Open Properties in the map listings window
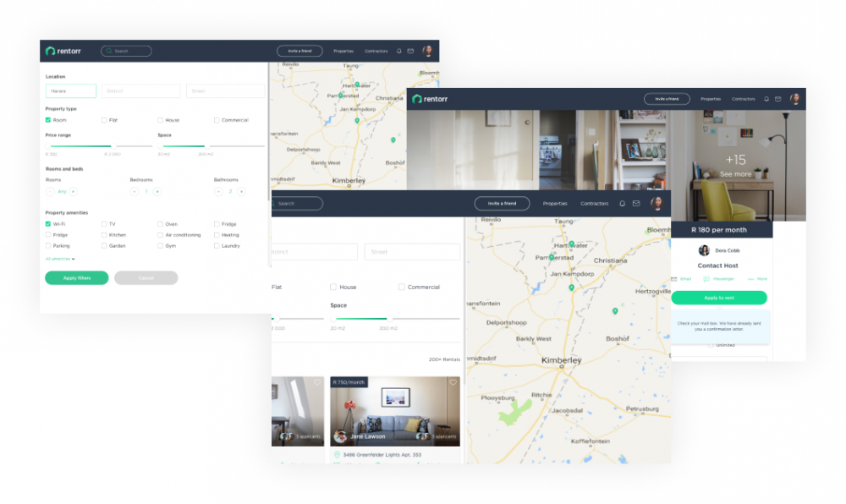The image size is (846, 504). (x=555, y=204)
